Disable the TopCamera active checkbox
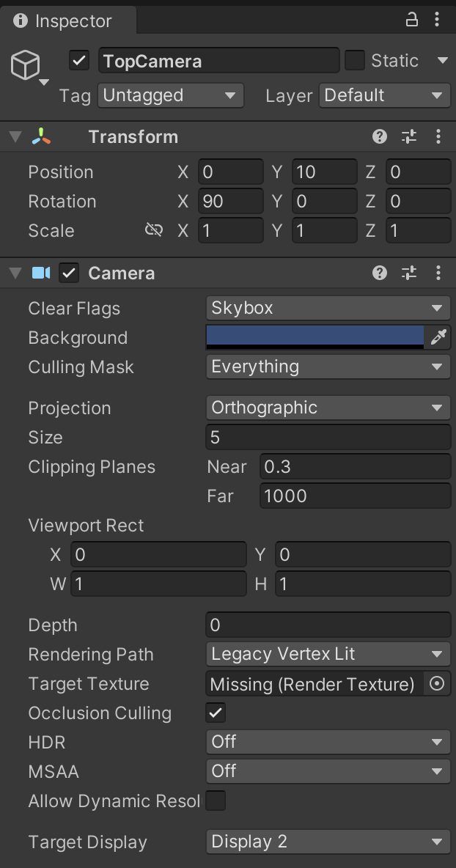The width and height of the screenshot is (456, 868). point(79,60)
